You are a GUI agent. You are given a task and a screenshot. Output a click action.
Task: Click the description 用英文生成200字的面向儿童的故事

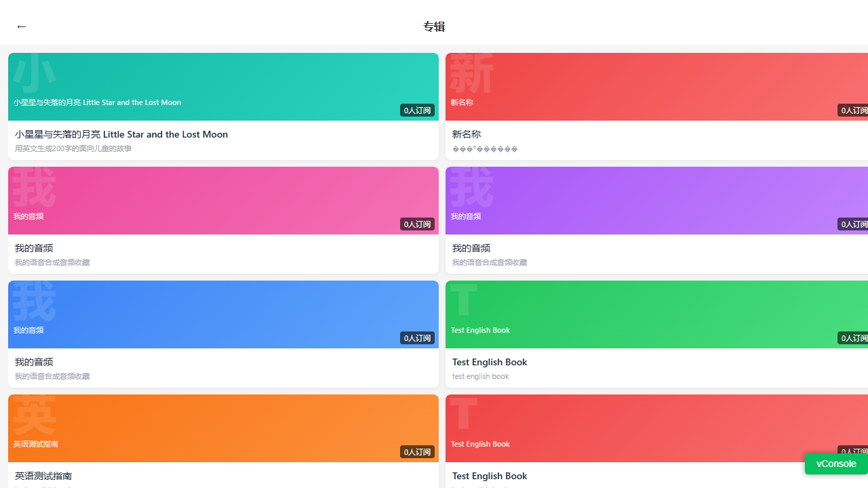click(73, 148)
